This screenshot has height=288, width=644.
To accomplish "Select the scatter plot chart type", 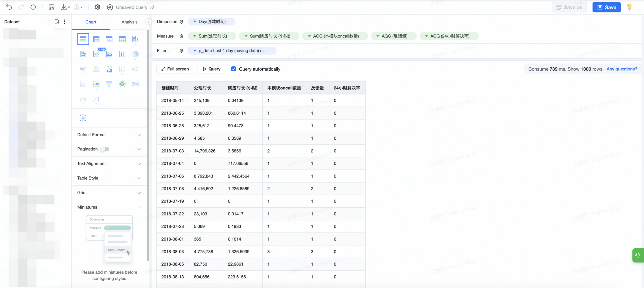I will tap(122, 69).
